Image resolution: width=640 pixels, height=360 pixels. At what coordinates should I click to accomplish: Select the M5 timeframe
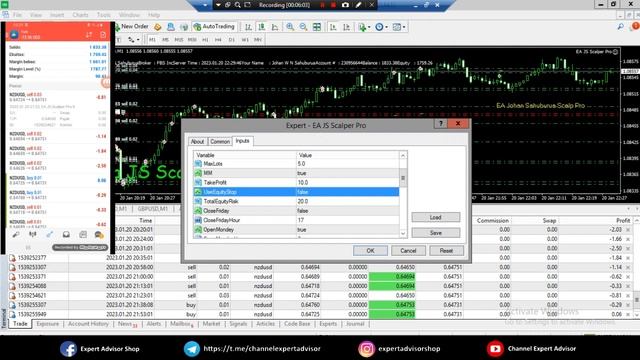165,40
